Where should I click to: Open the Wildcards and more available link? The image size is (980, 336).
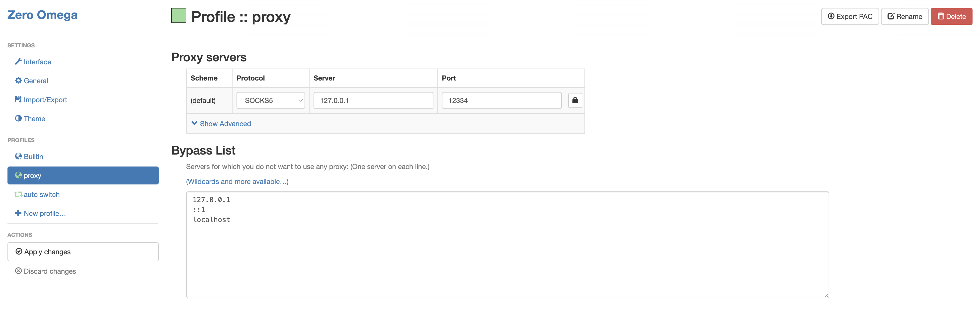pyautogui.click(x=237, y=181)
